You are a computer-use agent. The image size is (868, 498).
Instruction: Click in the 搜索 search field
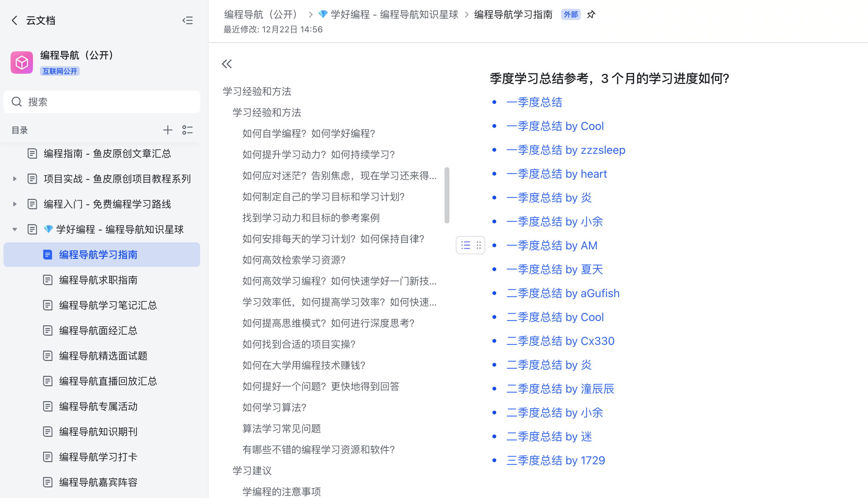(x=102, y=102)
